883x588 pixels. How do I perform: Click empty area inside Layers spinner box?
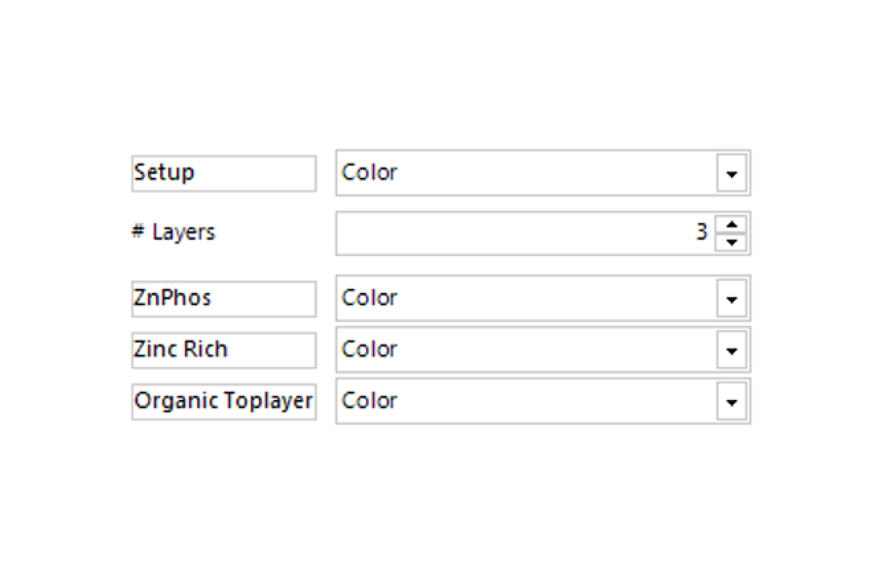514,233
